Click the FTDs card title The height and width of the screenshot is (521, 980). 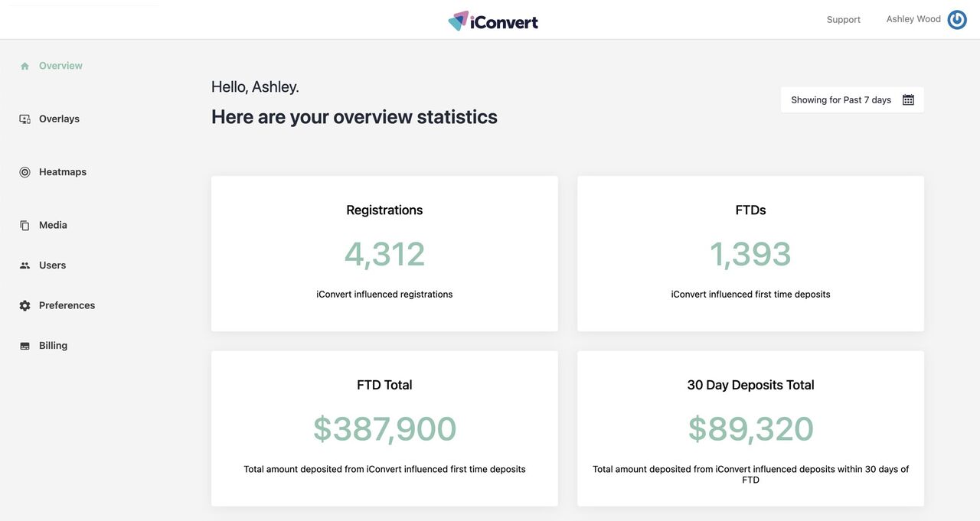750,210
